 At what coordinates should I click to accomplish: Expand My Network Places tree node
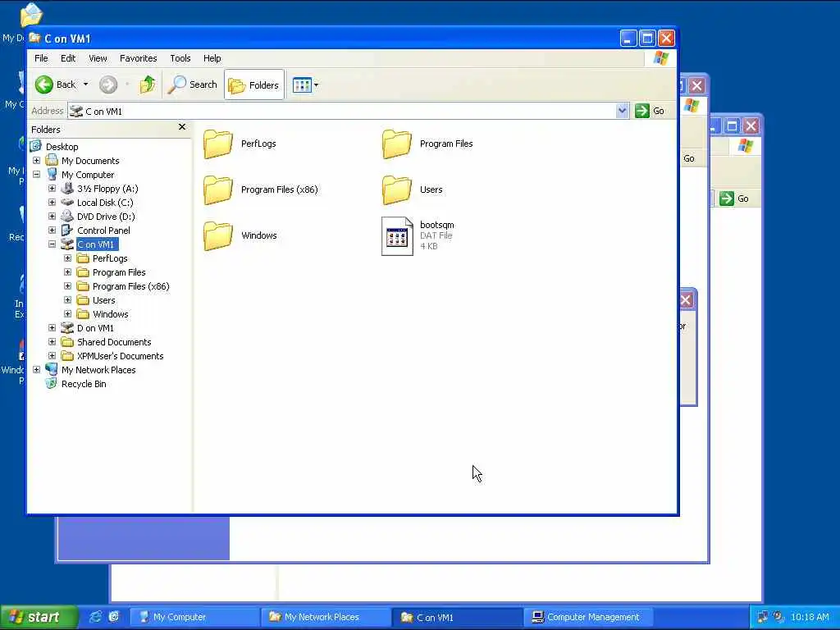tap(36, 370)
